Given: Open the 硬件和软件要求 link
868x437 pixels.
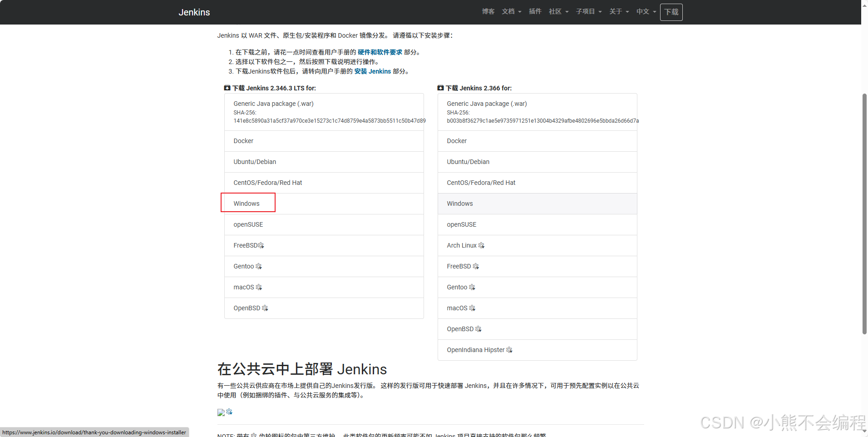Looking at the screenshot, I should [x=380, y=52].
